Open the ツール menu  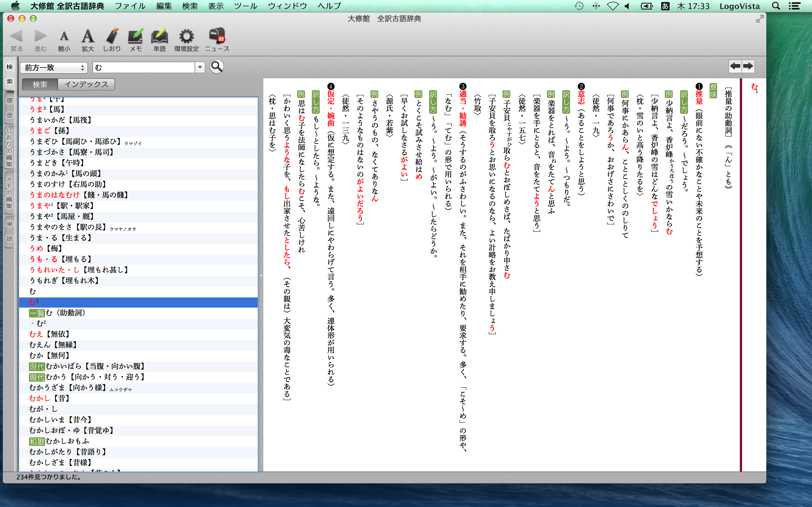coord(245,6)
